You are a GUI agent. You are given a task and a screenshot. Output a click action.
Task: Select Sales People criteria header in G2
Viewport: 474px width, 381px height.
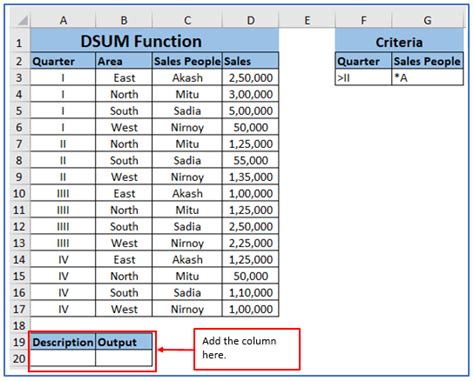(x=427, y=61)
